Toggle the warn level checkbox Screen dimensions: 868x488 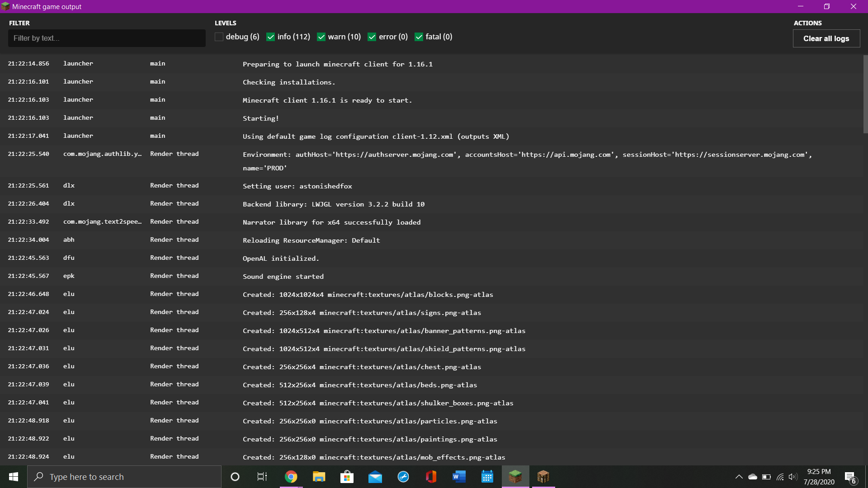click(321, 37)
